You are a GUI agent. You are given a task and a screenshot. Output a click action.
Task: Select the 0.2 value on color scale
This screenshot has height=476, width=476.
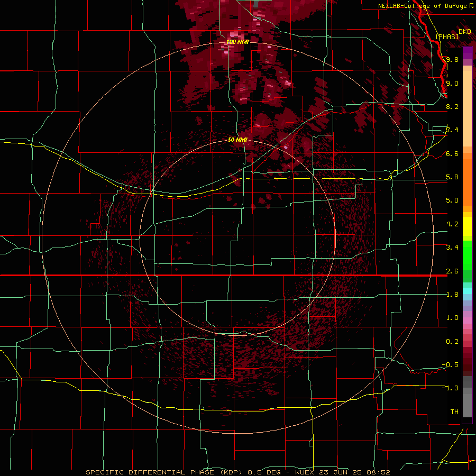click(x=452, y=342)
